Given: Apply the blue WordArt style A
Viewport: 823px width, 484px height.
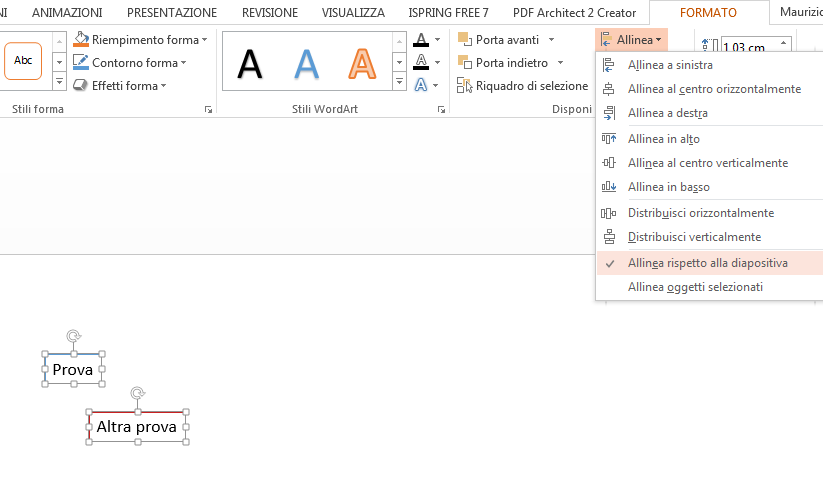Looking at the screenshot, I should (307, 64).
